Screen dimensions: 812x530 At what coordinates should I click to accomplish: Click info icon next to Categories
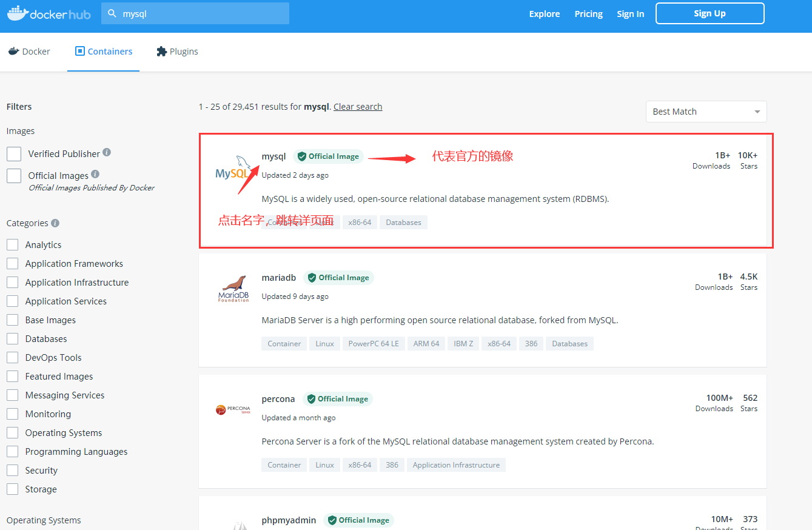[x=55, y=223]
